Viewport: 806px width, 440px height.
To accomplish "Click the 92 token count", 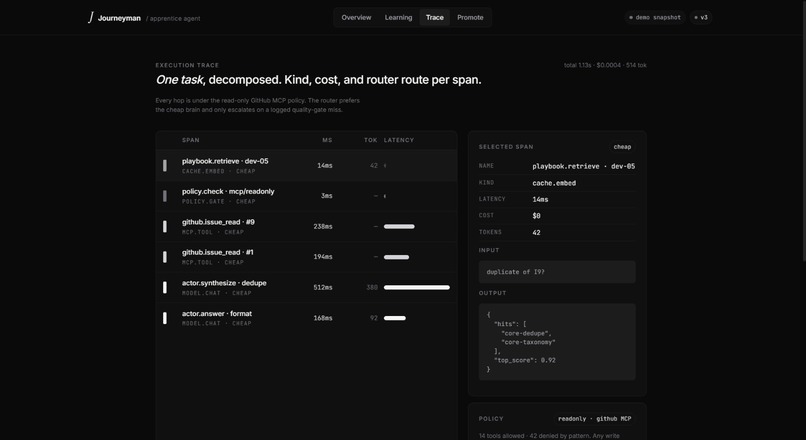I will pyautogui.click(x=374, y=318).
